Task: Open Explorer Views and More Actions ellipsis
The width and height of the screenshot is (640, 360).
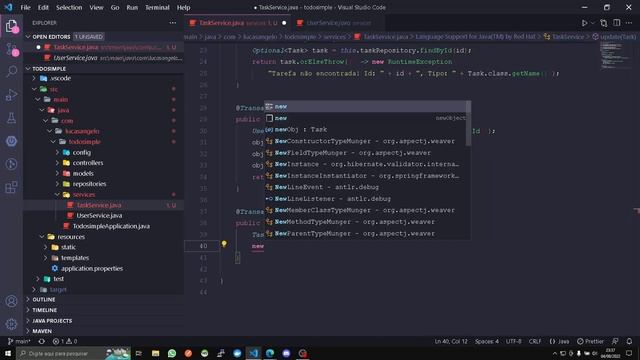Action: coord(173,23)
